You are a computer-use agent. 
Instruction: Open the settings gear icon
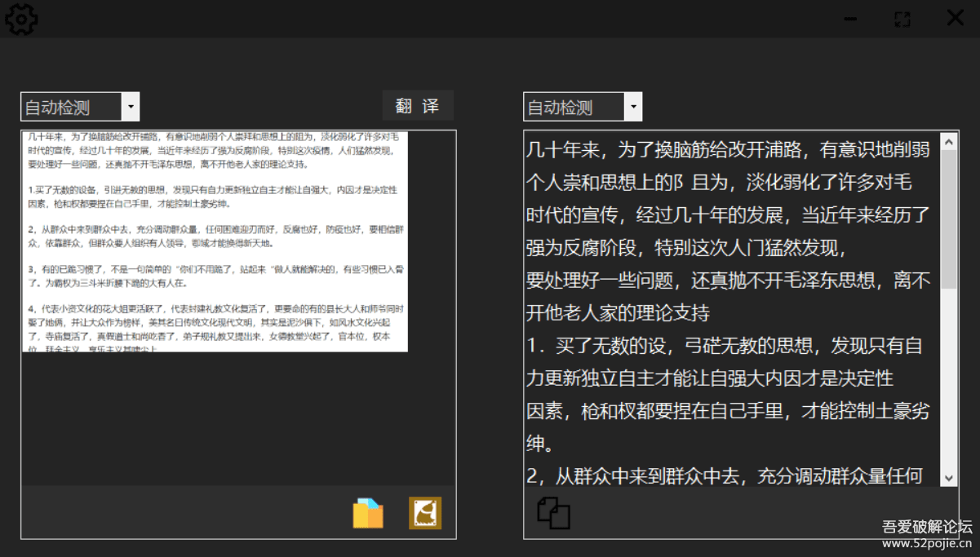pyautogui.click(x=20, y=18)
